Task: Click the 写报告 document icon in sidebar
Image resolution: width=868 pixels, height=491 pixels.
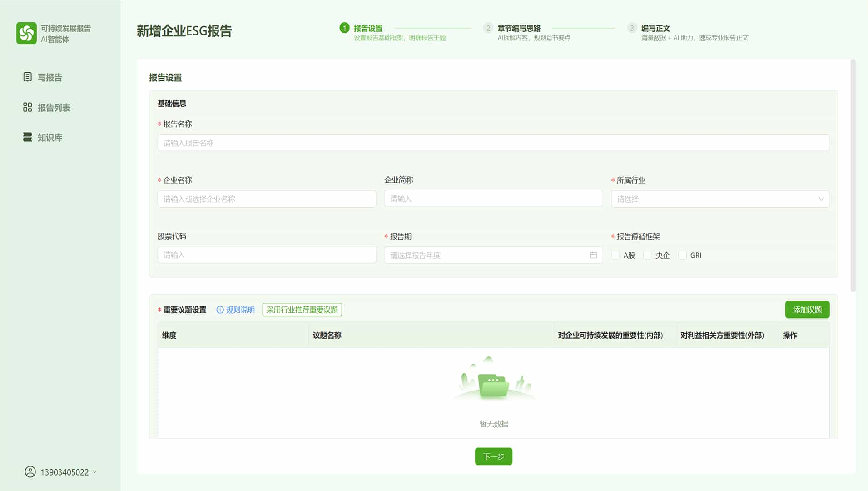Action: coord(27,77)
